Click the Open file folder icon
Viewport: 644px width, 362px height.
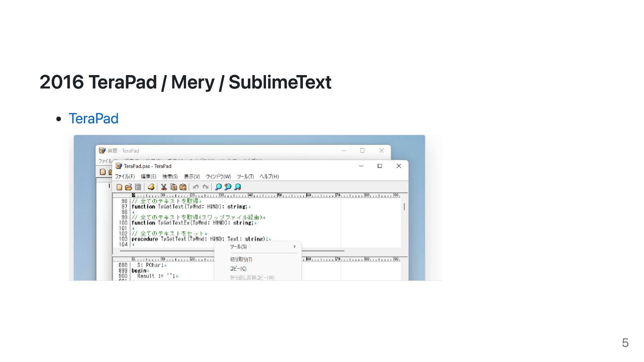(128, 187)
